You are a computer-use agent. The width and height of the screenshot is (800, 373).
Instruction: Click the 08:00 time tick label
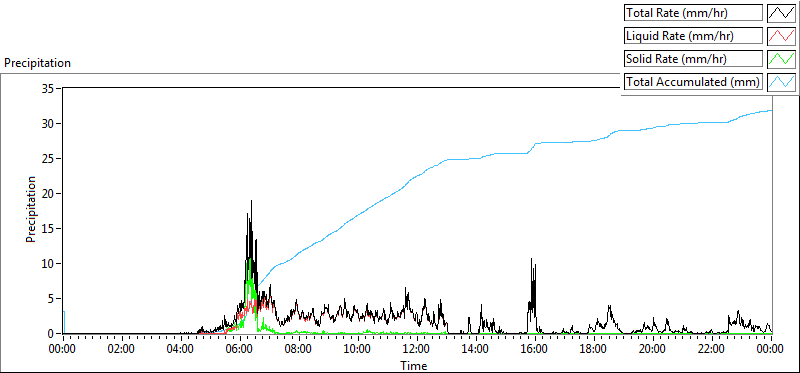tap(298, 350)
